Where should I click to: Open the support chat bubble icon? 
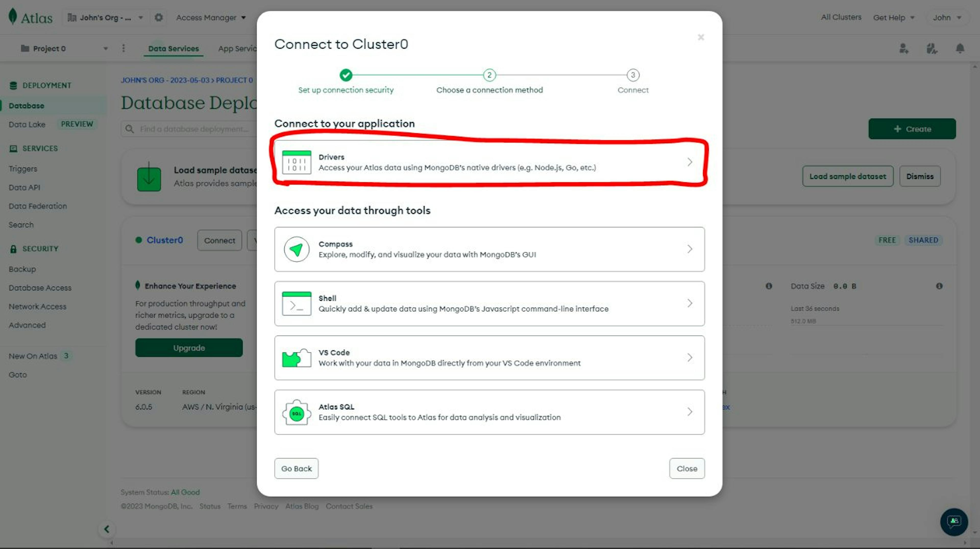pos(954,522)
